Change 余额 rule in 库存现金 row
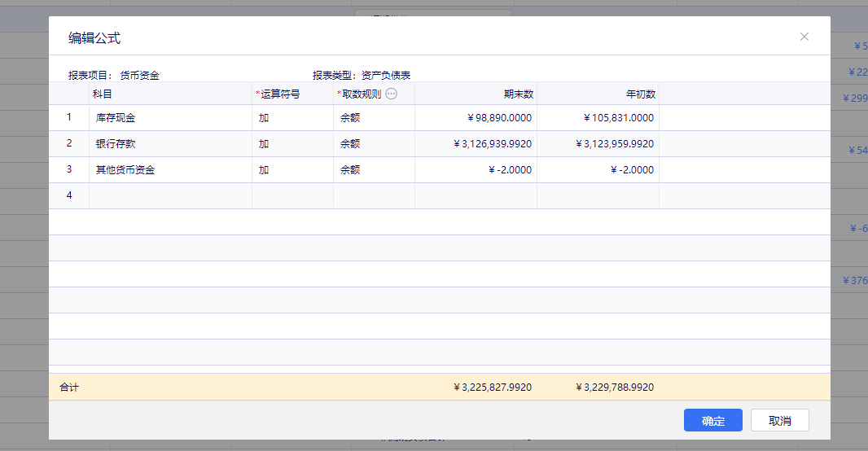 point(374,118)
